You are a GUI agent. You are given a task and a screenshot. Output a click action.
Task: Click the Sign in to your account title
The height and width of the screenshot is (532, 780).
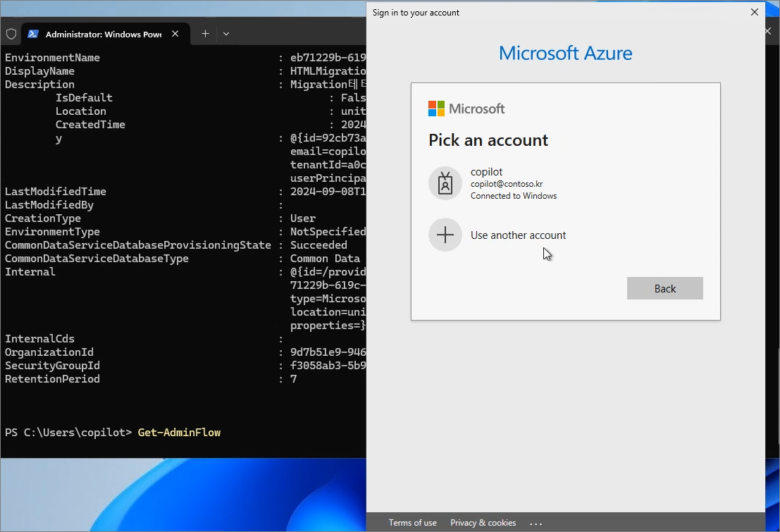[416, 13]
